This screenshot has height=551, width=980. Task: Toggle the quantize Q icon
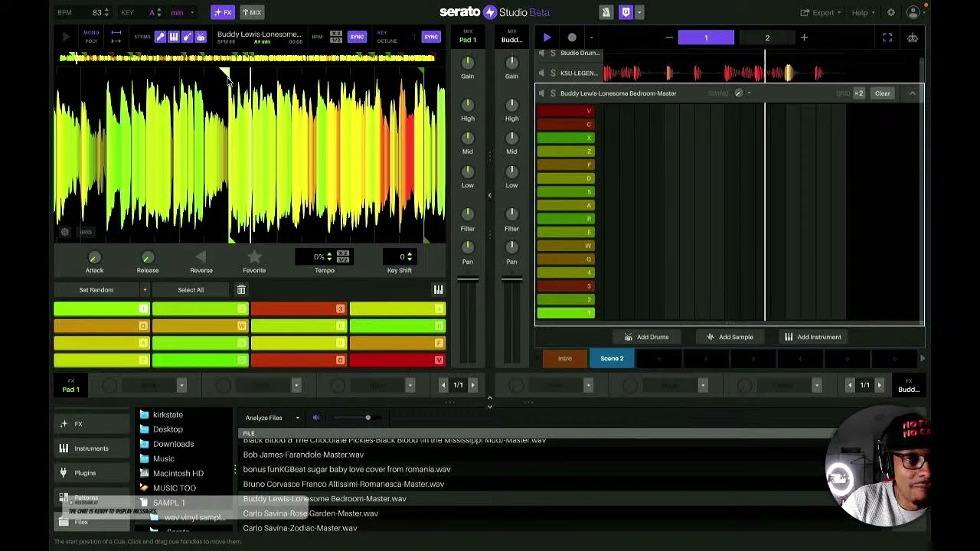point(626,12)
